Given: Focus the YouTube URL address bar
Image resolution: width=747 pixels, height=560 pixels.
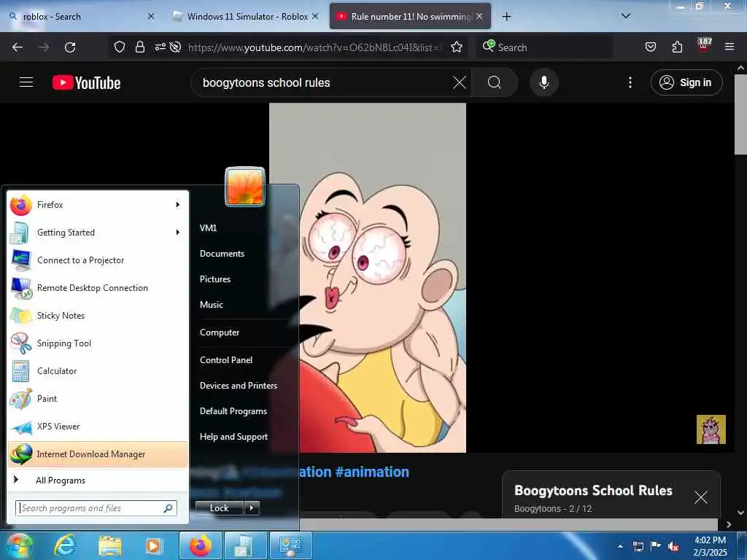Looking at the screenshot, I should coord(314,47).
